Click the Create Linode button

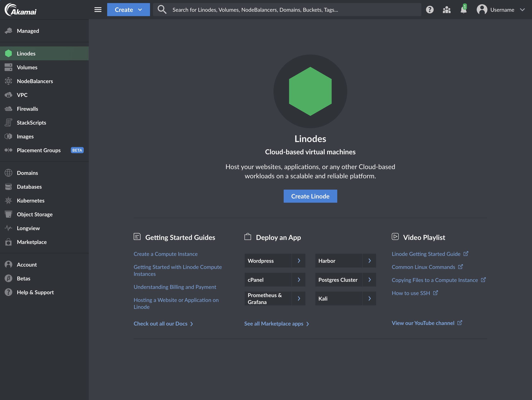click(310, 196)
